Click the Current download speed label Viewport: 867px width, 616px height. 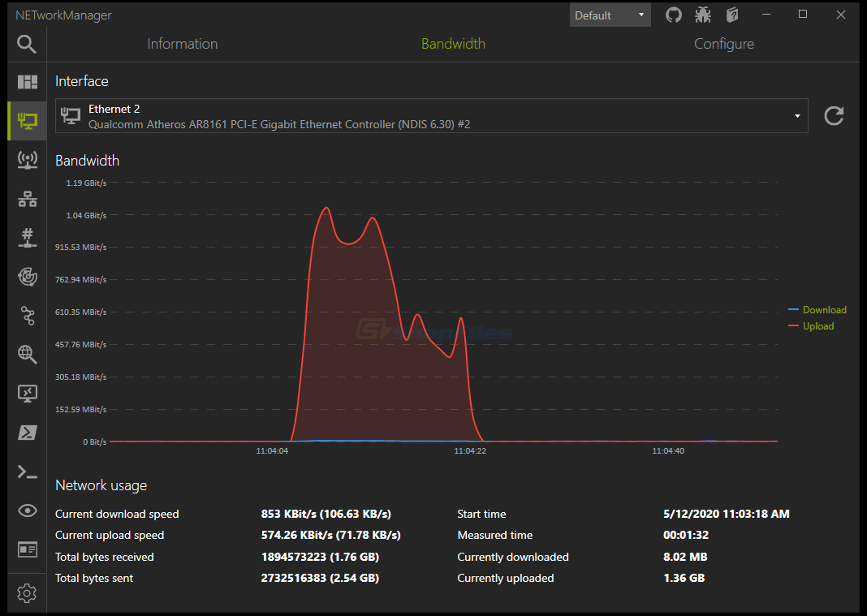pyautogui.click(x=117, y=514)
